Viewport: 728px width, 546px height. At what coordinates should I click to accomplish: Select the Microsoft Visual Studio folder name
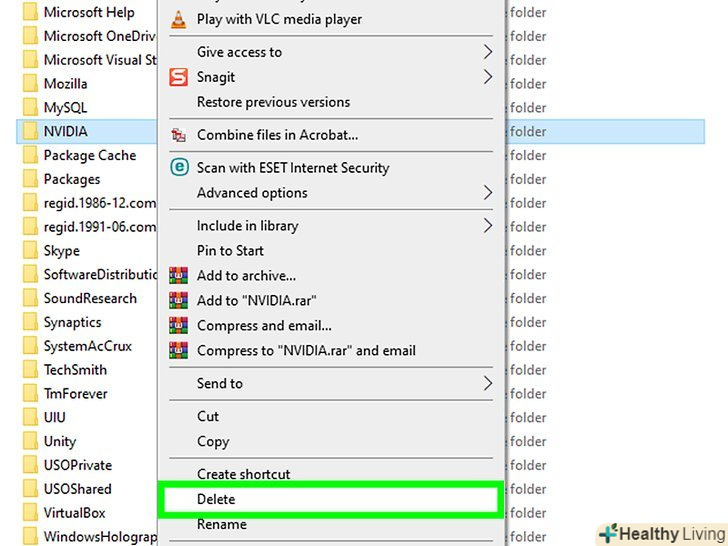(x=100, y=60)
